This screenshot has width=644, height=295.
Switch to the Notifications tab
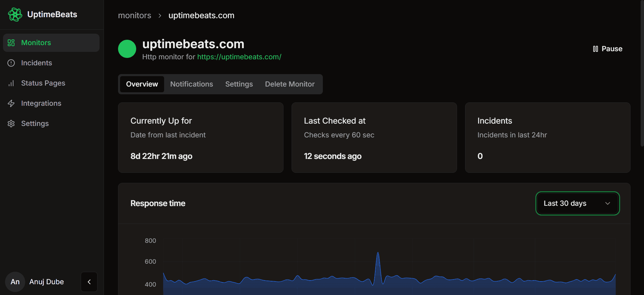click(191, 84)
